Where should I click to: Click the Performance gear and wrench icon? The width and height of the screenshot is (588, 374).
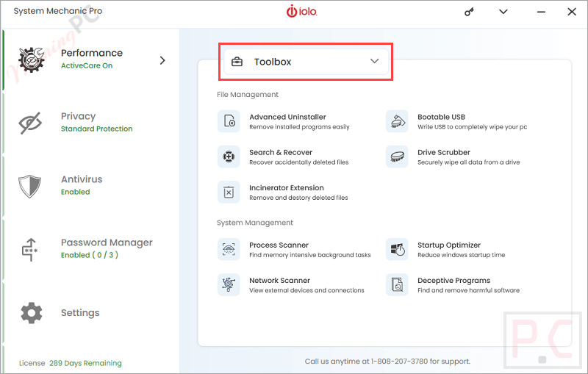(32, 60)
